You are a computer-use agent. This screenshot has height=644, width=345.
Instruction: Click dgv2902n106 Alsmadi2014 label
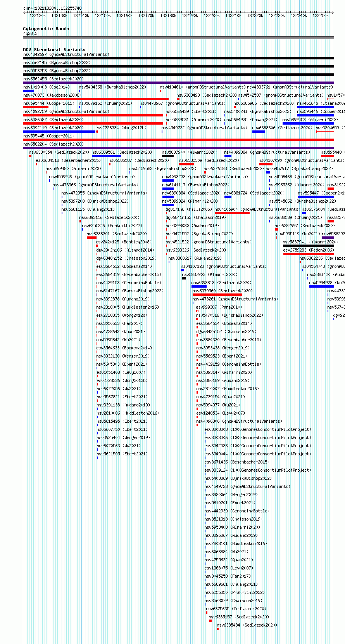point(125,250)
